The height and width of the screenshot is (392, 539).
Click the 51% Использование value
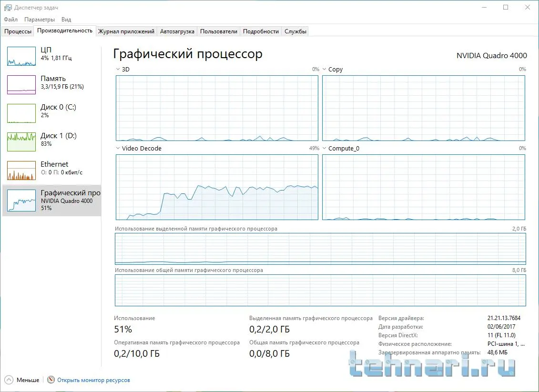(x=123, y=329)
